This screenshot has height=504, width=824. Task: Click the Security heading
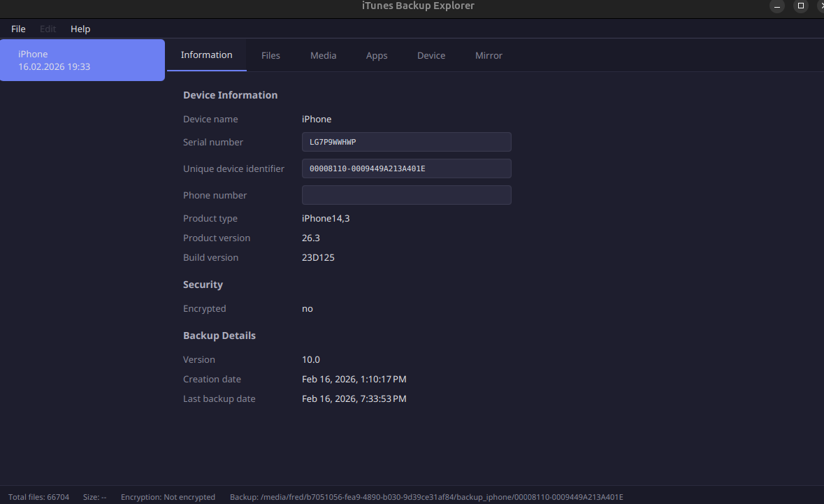point(203,285)
